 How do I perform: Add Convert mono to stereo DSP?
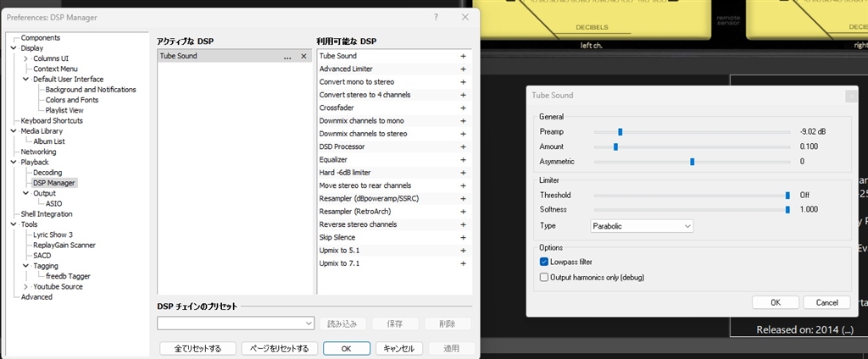coord(463,82)
